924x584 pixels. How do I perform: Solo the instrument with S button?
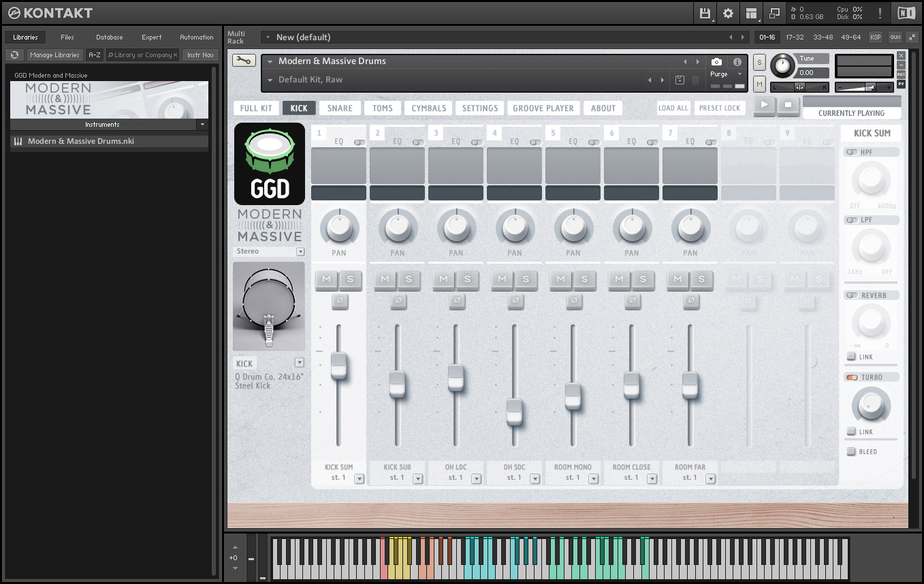pos(760,62)
